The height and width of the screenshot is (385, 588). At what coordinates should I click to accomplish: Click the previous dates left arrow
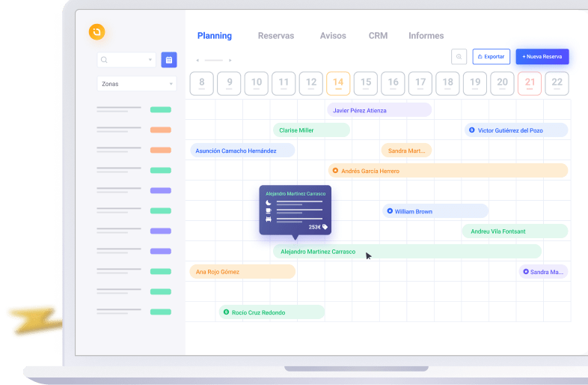tap(197, 60)
